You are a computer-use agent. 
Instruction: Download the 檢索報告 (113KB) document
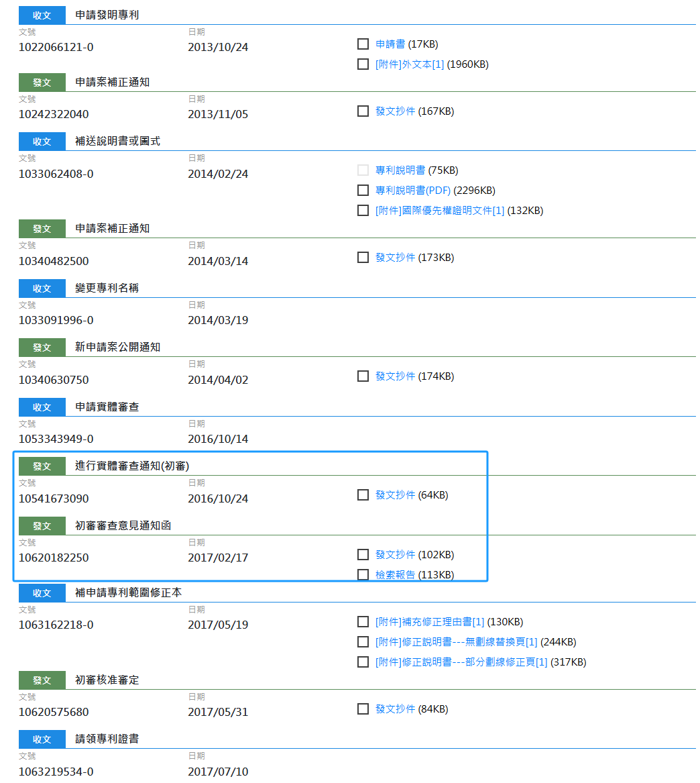pos(394,574)
